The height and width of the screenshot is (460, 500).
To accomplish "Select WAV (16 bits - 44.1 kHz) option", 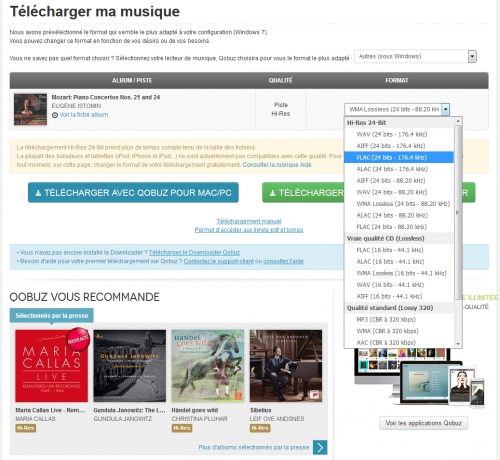I will (x=399, y=285).
